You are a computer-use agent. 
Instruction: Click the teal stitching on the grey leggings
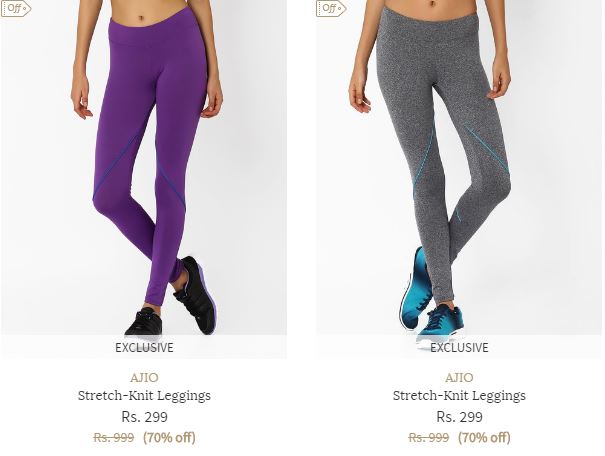pos(487,148)
